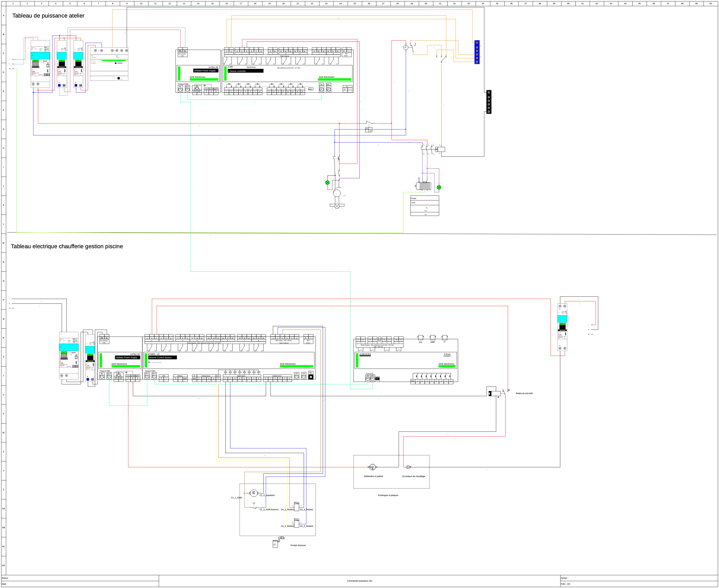719x588 pixels.
Task: Click the ORP probe connector on X-Pool
Action: pyautogui.click(x=433, y=338)
